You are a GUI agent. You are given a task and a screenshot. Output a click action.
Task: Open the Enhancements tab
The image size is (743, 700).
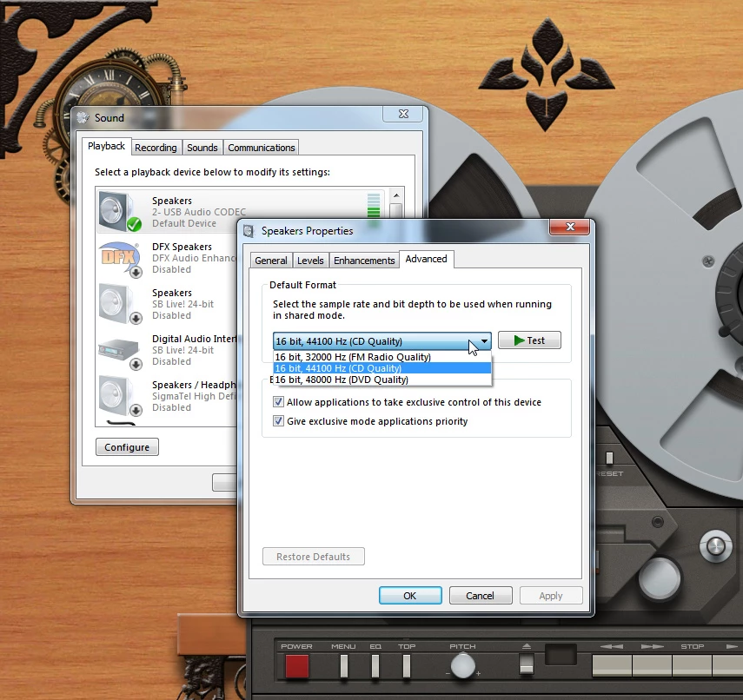[x=364, y=261]
